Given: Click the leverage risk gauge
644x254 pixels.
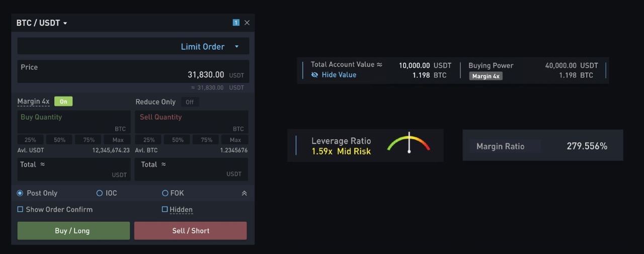Looking at the screenshot, I should (409, 143).
